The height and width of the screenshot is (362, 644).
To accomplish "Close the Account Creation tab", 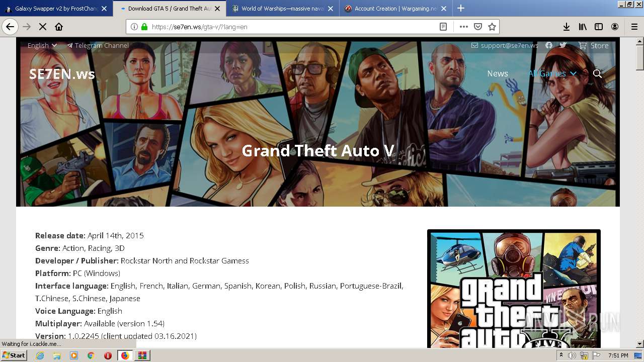I will coord(444,9).
